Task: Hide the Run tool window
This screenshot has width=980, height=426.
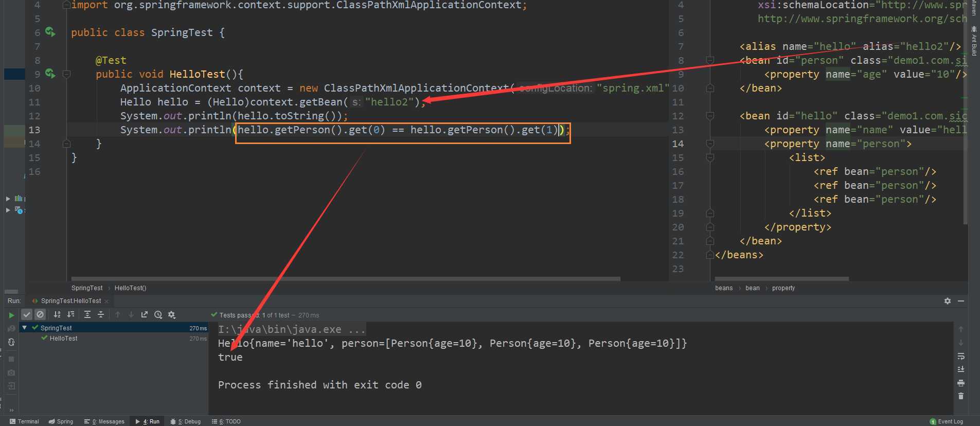Action: coord(961,301)
